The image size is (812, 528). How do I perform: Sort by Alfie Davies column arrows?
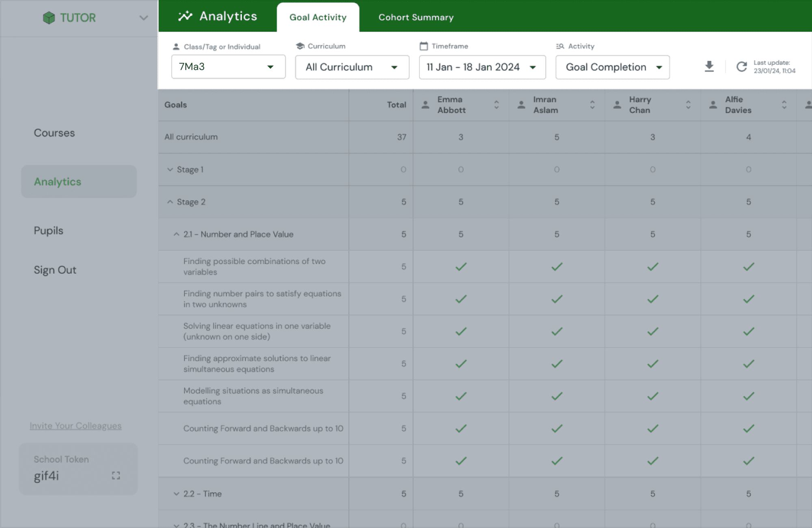click(x=784, y=105)
